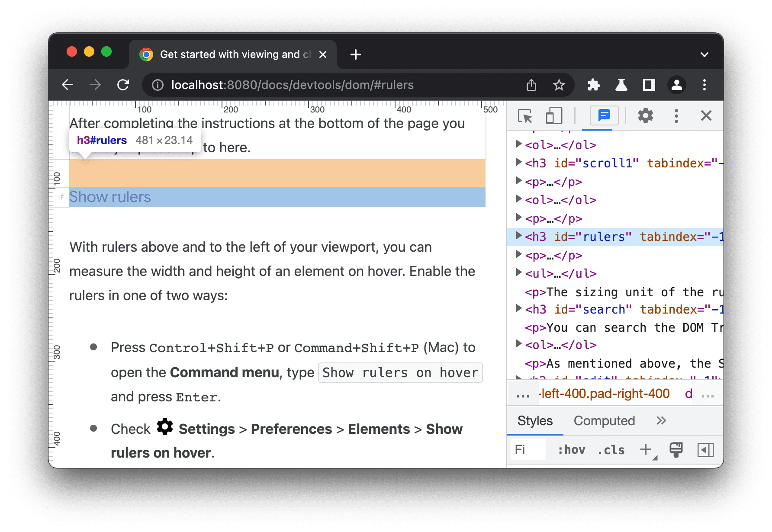Add a new style rule with the plus icon

pyautogui.click(x=646, y=450)
